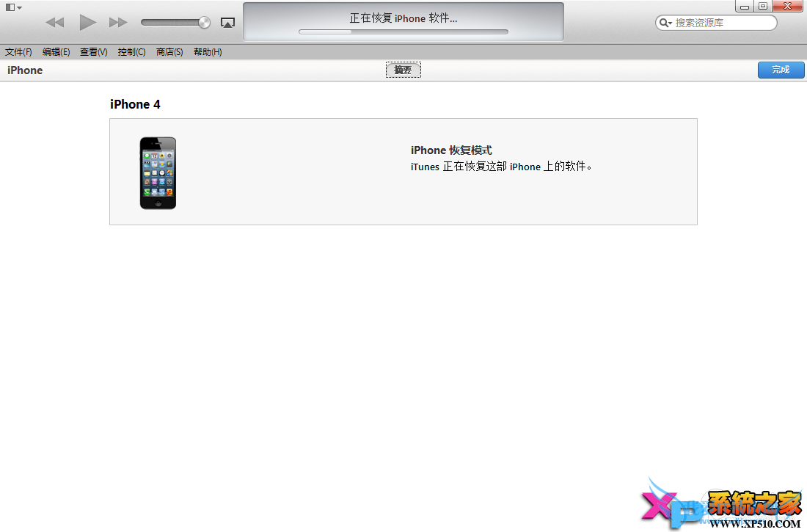The image size is (807, 532).
Task: Click the magnifier search options icon
Action: (665, 23)
